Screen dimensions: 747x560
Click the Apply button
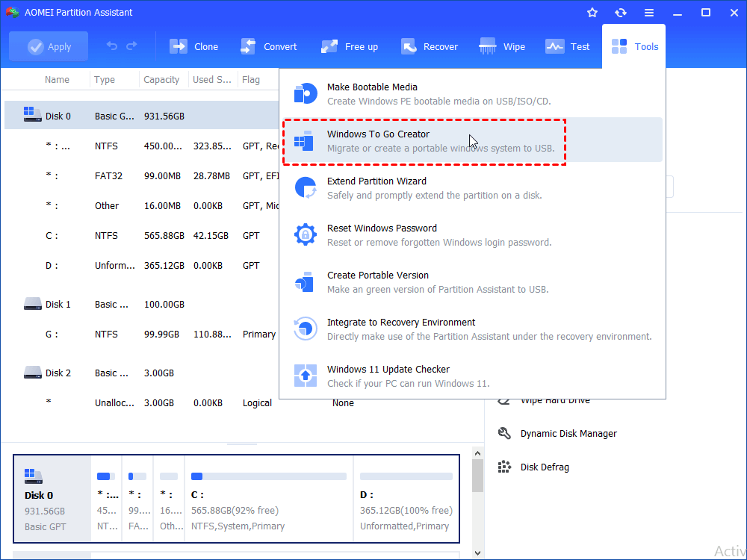coord(49,46)
